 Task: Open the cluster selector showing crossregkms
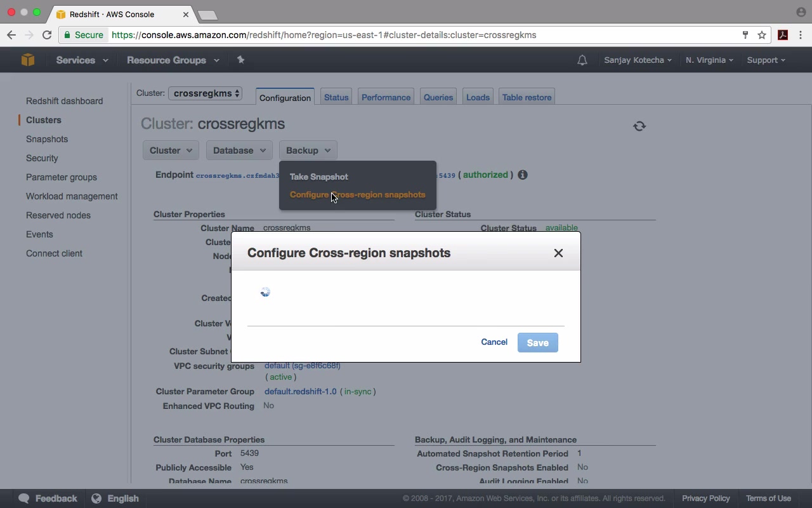pyautogui.click(x=205, y=93)
